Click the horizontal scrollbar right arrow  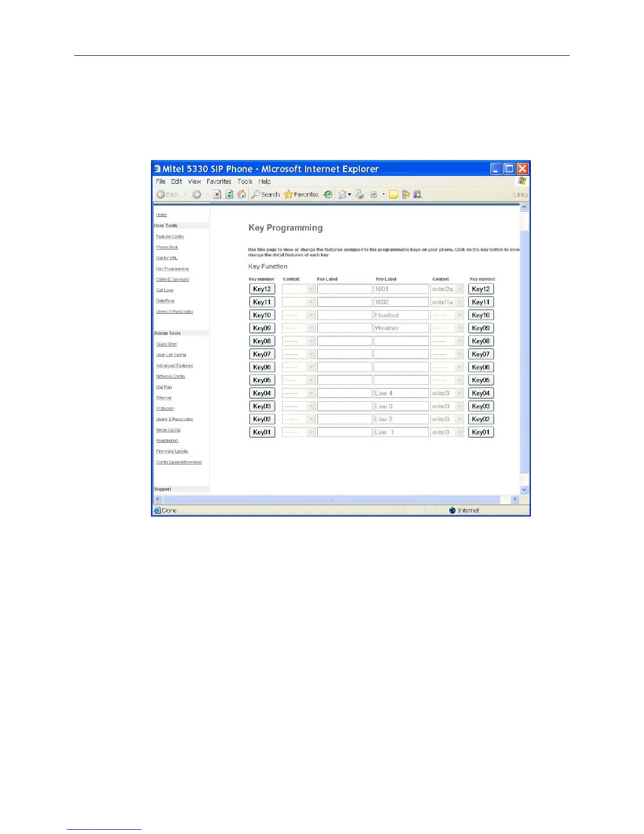(515, 499)
